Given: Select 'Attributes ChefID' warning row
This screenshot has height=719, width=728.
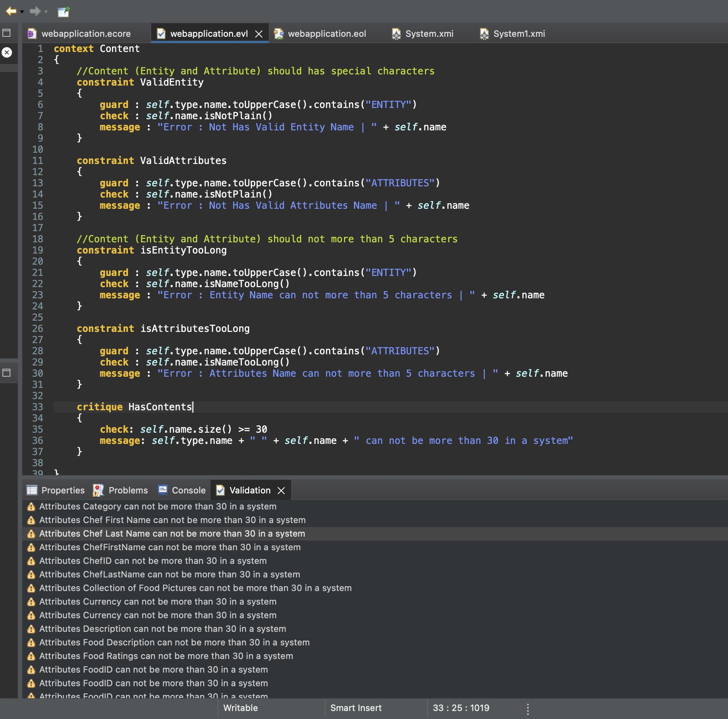Looking at the screenshot, I should [x=375, y=561].
